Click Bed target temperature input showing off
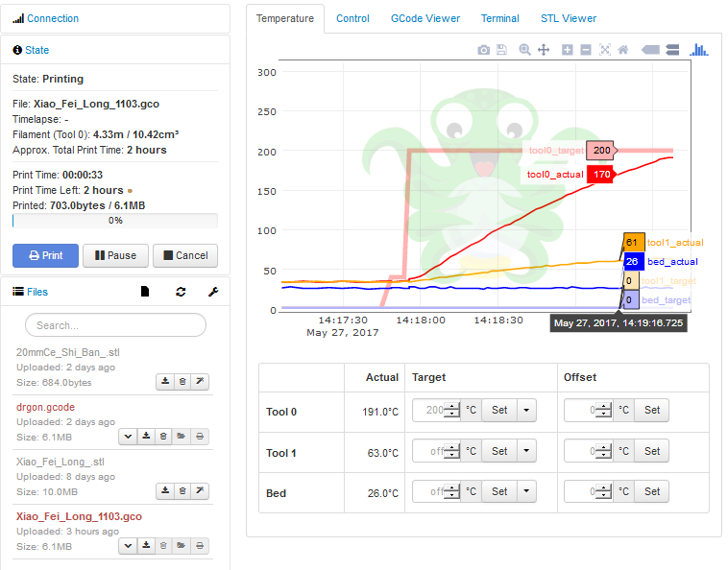This screenshot has width=728, height=570. [x=436, y=491]
